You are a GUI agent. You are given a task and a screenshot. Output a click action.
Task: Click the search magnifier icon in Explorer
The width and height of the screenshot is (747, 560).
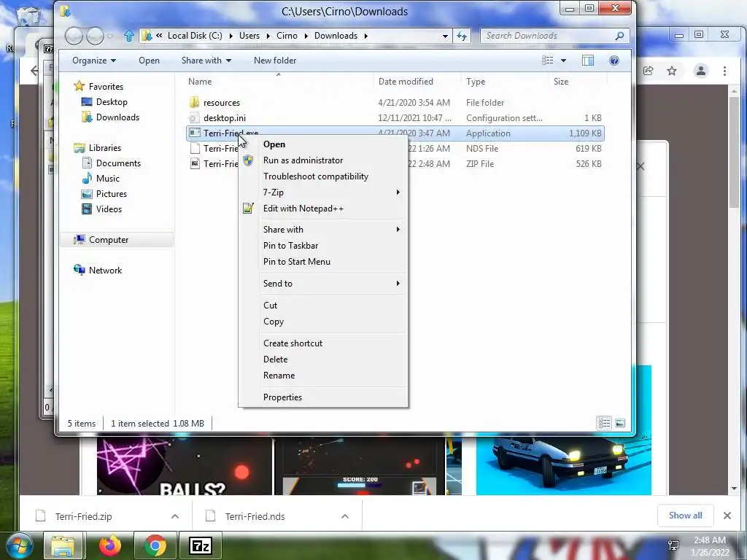(619, 36)
